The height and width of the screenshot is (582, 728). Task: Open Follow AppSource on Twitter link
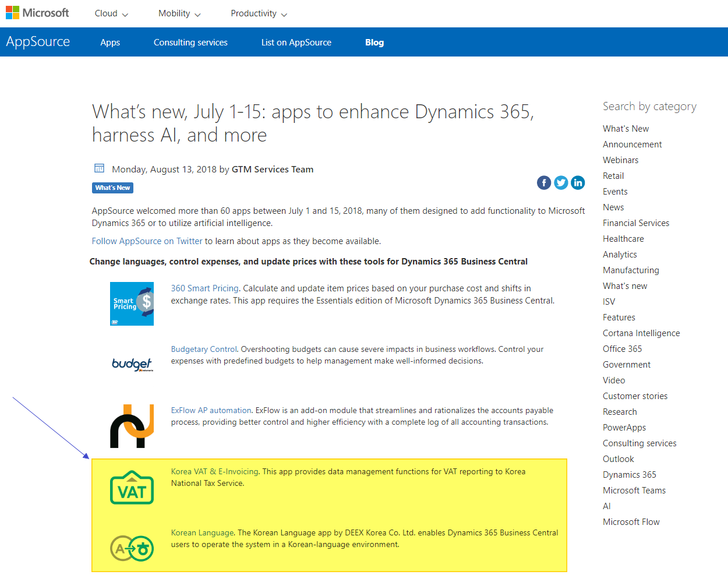(147, 241)
